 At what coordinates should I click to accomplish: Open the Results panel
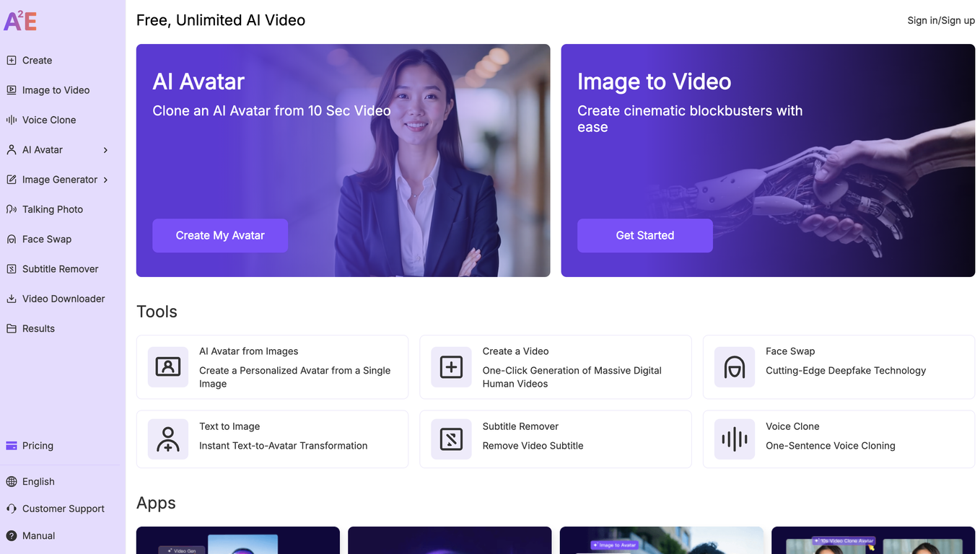(x=38, y=328)
